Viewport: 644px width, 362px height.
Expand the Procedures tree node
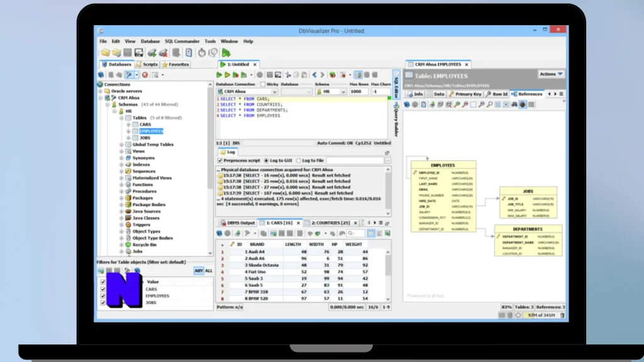121,191
